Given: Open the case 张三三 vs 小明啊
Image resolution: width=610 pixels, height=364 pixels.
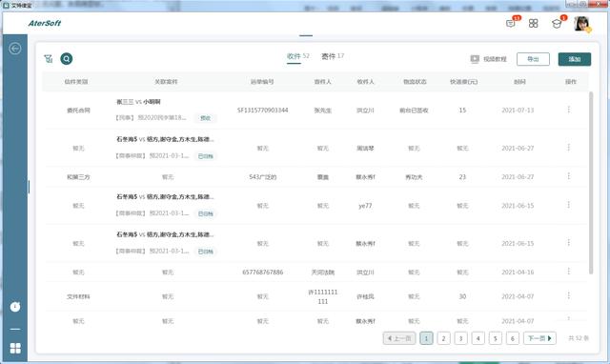Looking at the screenshot, I should [x=138, y=102].
